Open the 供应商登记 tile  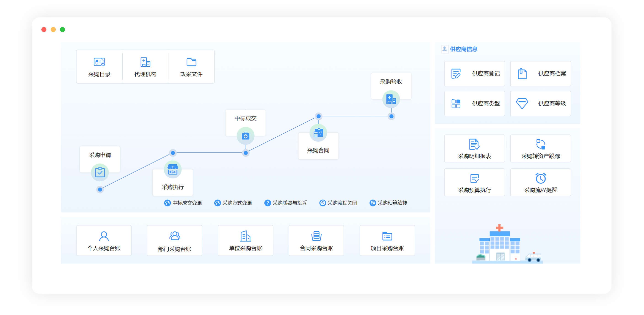[x=474, y=73]
